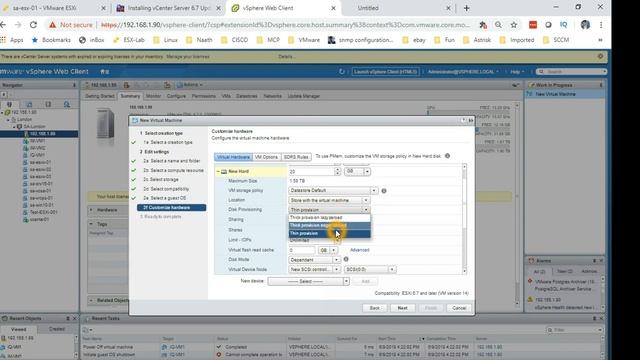Open a new browser tab with plus icon
Viewport: 640px width, 360px height.
(x=467, y=8)
